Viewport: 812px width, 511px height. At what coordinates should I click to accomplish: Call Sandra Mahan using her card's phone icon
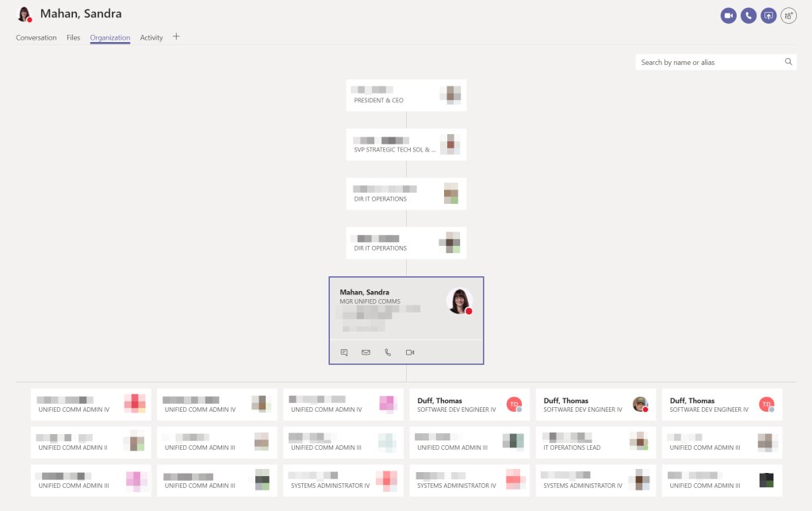[388, 352]
